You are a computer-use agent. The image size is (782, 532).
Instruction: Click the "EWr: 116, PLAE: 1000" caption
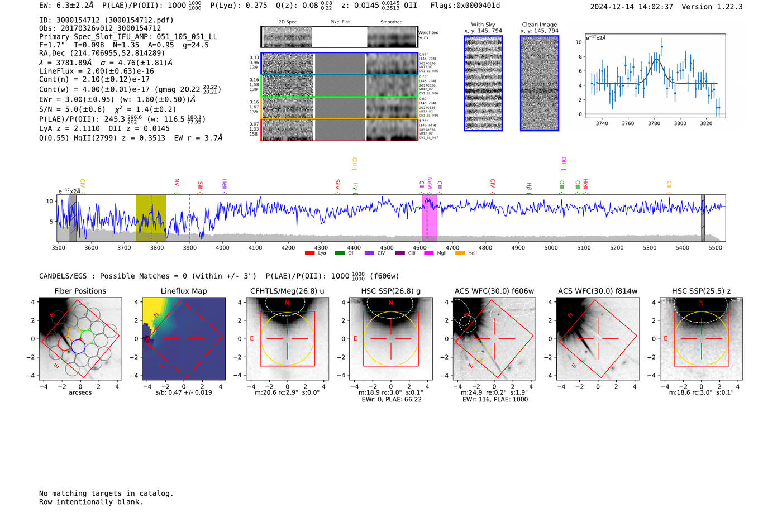495,400
